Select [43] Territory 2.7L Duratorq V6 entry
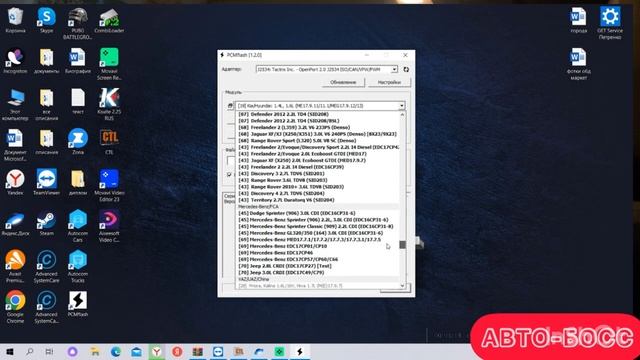This screenshot has width=640, height=360. pyautogui.click(x=286, y=200)
